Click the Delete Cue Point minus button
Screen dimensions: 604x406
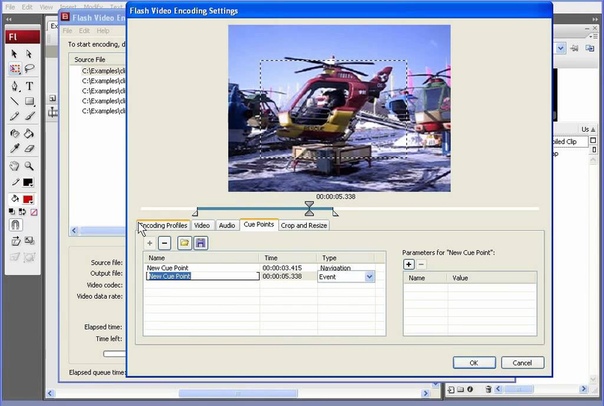(164, 243)
